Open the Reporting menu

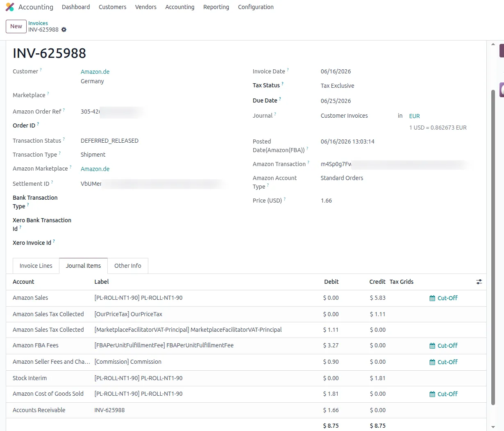pyautogui.click(x=216, y=7)
